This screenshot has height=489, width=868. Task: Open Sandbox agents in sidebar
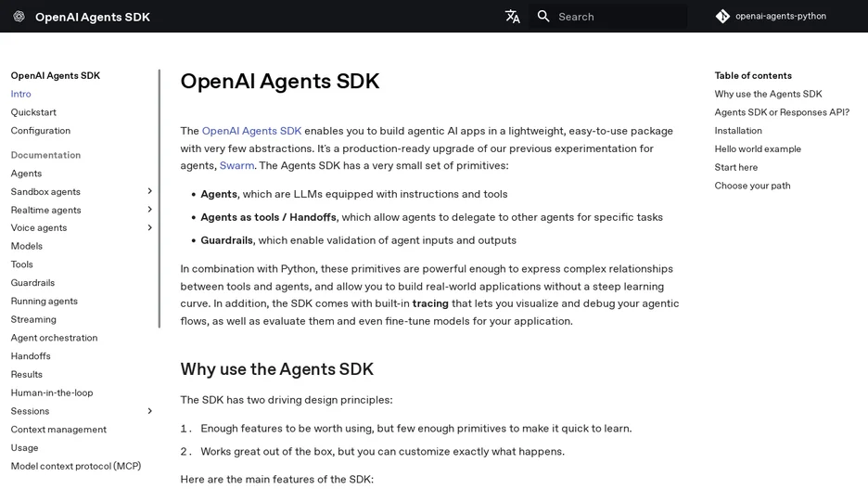[45, 192]
